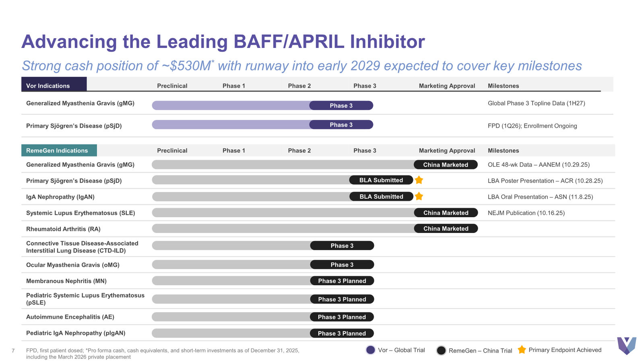Click SLE China Marketed pill
The height and width of the screenshot is (362, 644).
[x=446, y=212]
